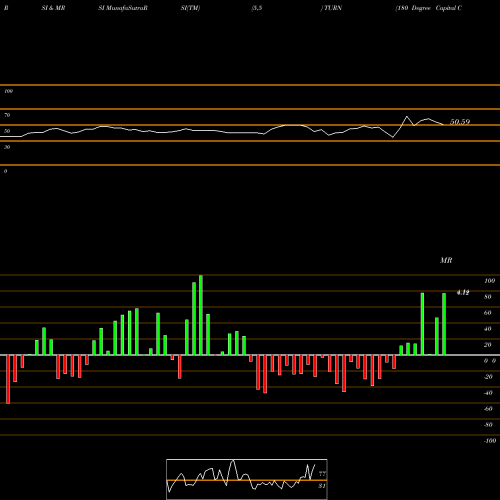Click the RSI 70 axis label
The width and height of the screenshot is (500, 500).
point(7,115)
